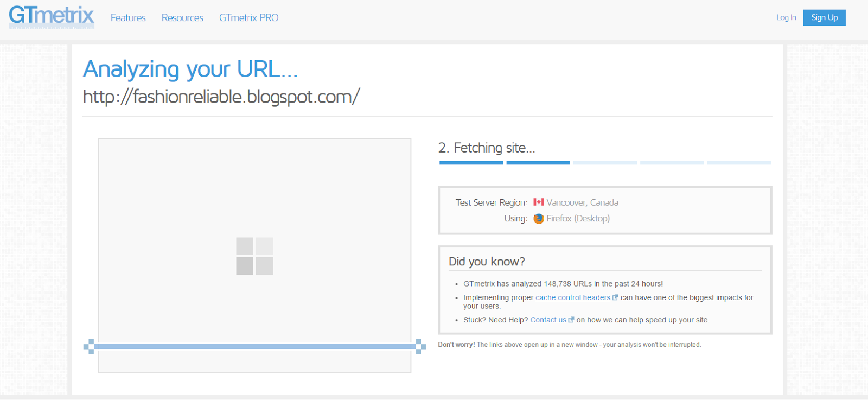Click the "Don't worry!" notice text

[570, 345]
